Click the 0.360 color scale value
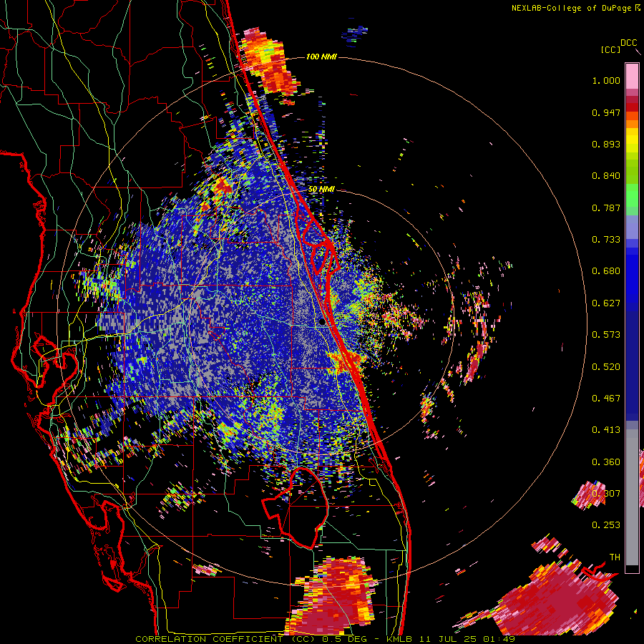 pyautogui.click(x=606, y=462)
